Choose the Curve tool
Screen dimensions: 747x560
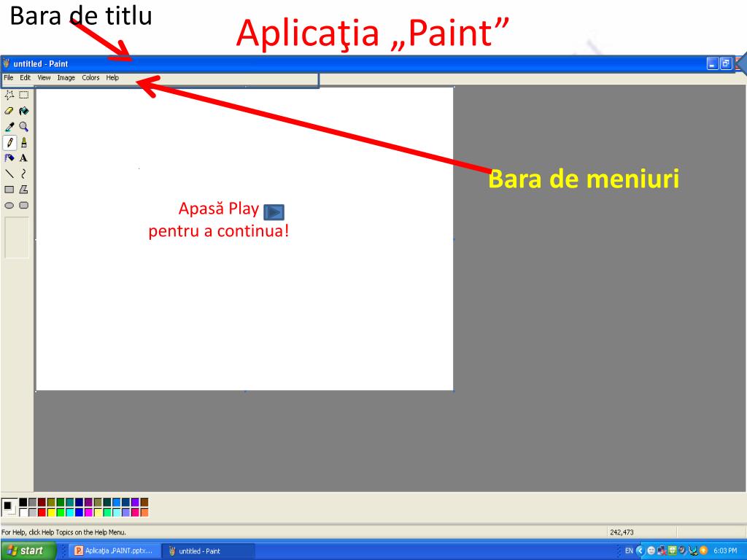point(24,174)
